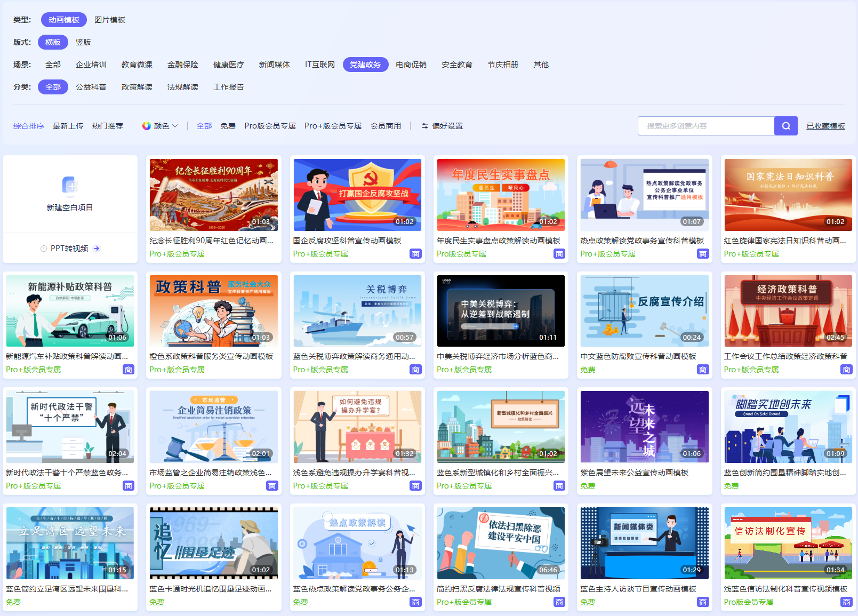858x616 pixels.
Task: Click 商 badge on 年度民生实事盘点 card
Action: pyautogui.click(x=559, y=254)
